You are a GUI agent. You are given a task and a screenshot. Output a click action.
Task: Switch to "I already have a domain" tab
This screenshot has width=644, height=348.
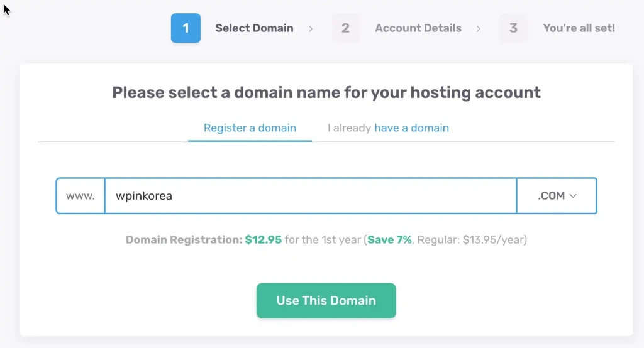pos(388,128)
